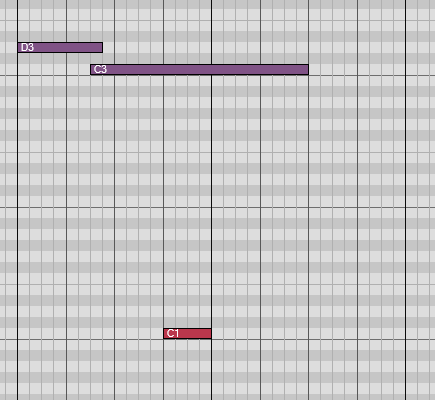This screenshot has width=435, height=400.
Task: Select the red C1 note
Action: pos(187,333)
